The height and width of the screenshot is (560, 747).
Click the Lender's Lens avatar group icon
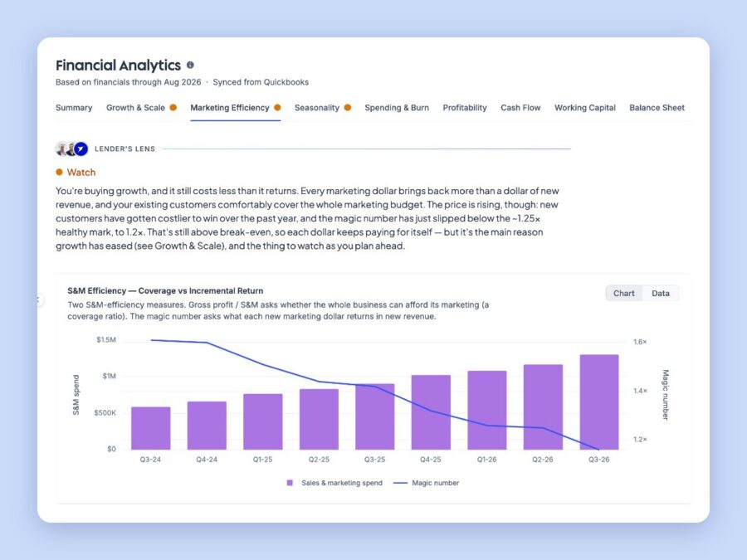click(x=71, y=149)
